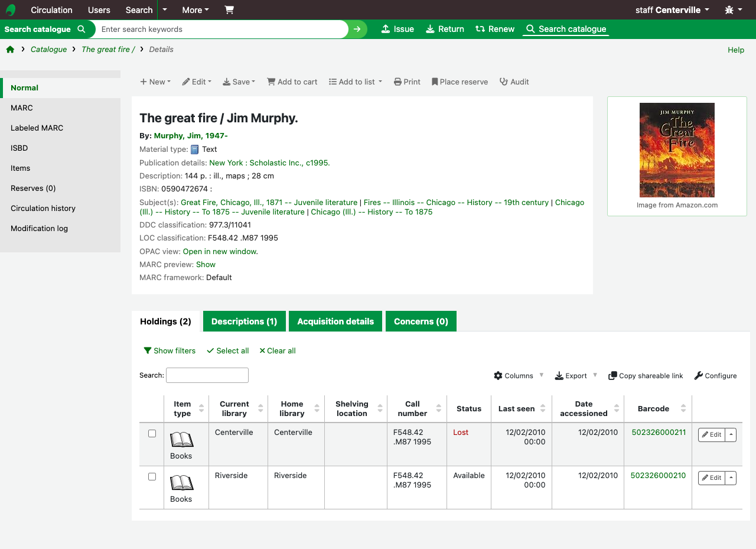Sort holdings by Barcode column

pyautogui.click(x=658, y=409)
